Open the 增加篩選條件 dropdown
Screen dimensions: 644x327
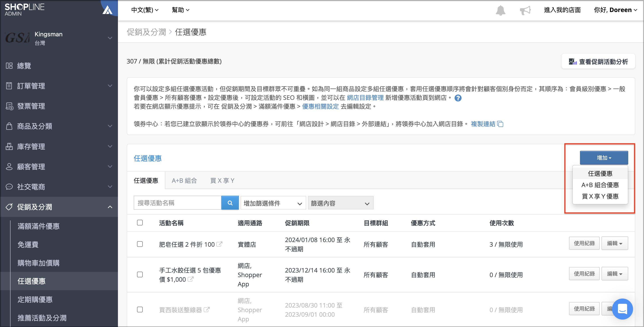click(x=273, y=203)
